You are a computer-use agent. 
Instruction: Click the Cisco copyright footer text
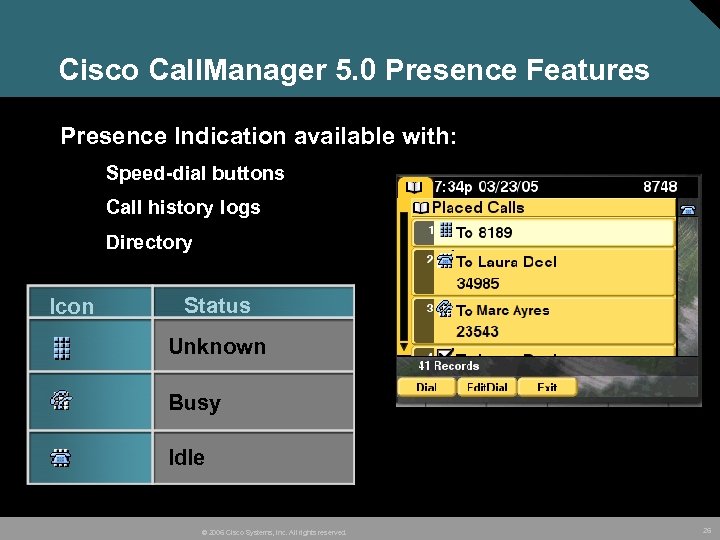(274, 532)
